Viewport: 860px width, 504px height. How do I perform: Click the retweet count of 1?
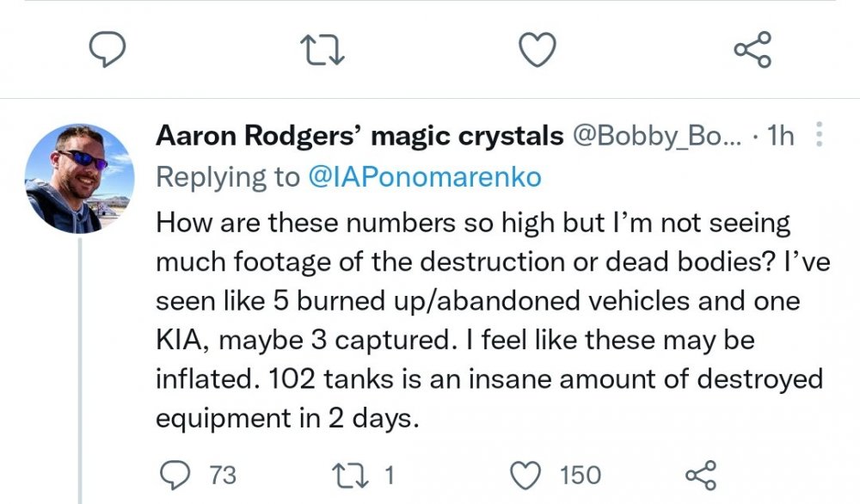[x=389, y=475]
